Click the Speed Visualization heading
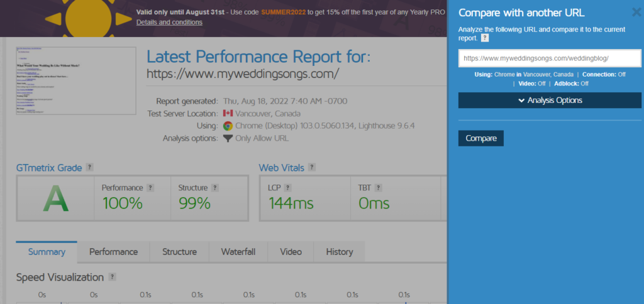Viewport: 644px width, 304px height. tap(60, 278)
